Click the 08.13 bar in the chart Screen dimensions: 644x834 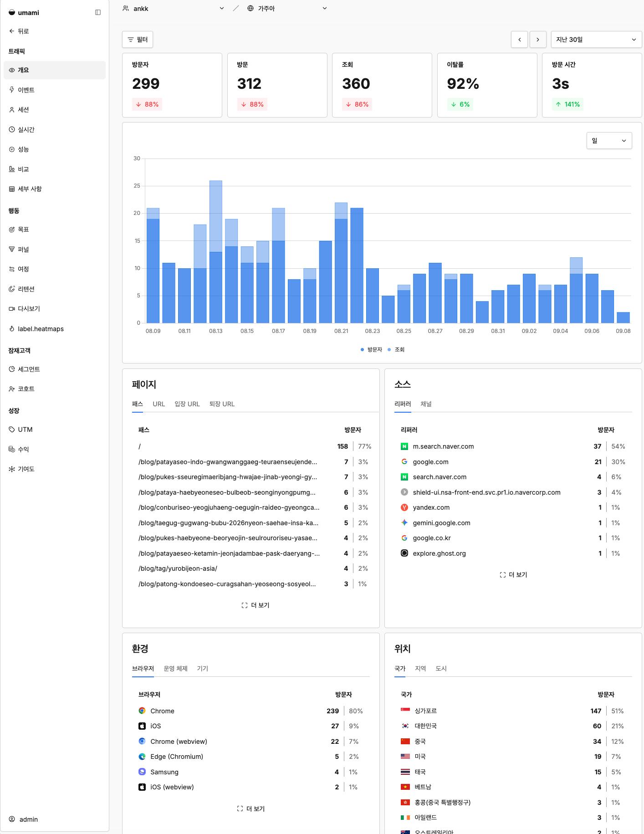[216, 252]
